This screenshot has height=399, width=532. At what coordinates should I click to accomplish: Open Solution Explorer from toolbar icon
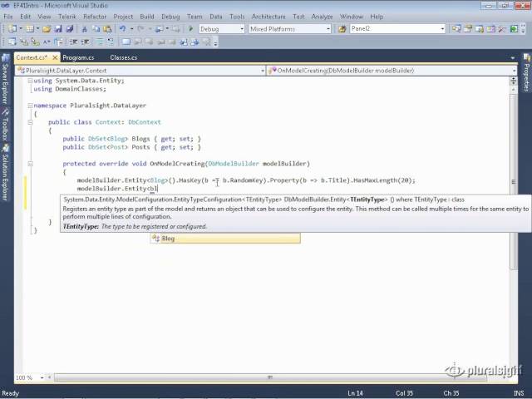[x=456, y=29]
